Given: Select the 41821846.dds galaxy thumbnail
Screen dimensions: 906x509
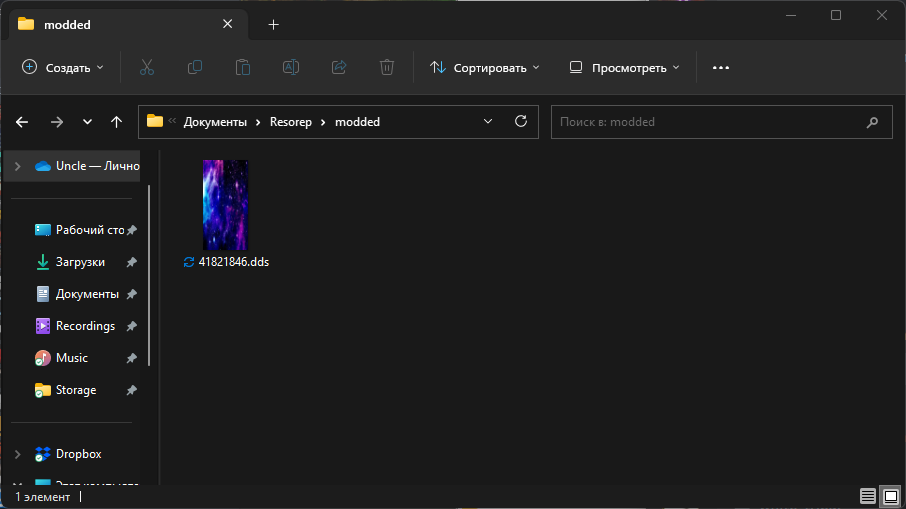Looking at the screenshot, I should (x=225, y=205).
